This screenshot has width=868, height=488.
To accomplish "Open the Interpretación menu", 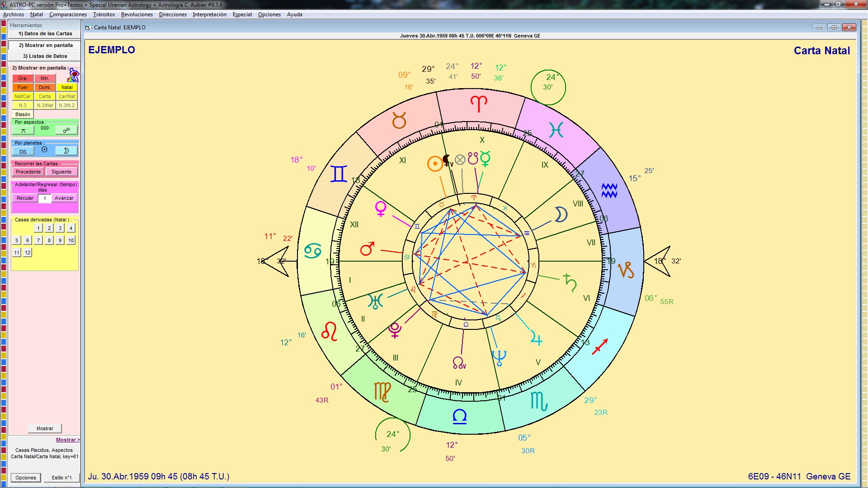I will (x=209, y=14).
